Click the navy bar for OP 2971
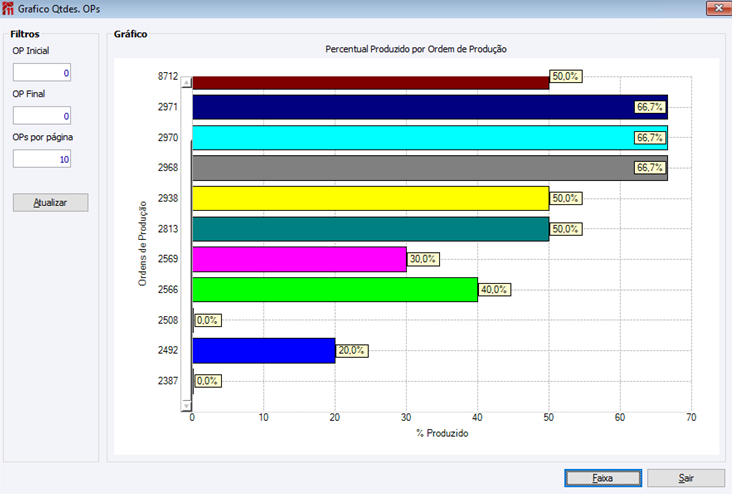Viewport: 732px width, 494px height. pos(430,107)
